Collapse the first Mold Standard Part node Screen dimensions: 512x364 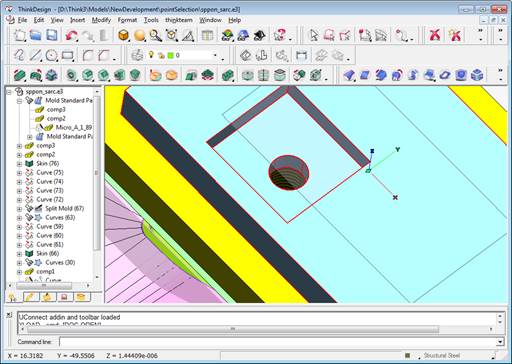click(x=20, y=100)
